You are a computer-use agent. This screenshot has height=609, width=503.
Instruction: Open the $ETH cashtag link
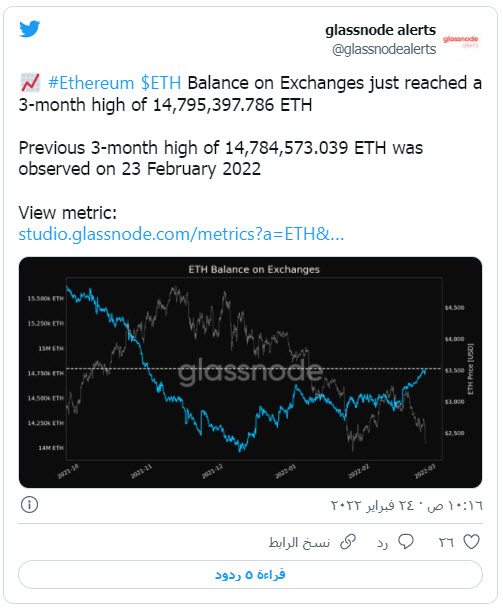tap(161, 83)
